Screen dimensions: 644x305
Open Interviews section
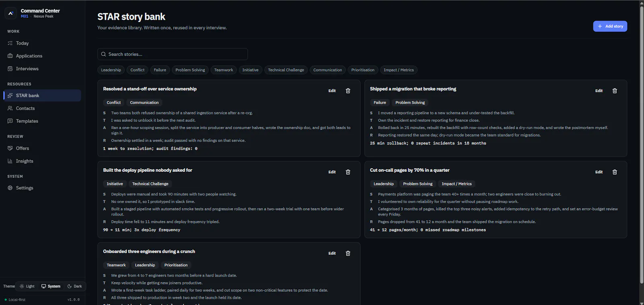[x=42, y=69]
